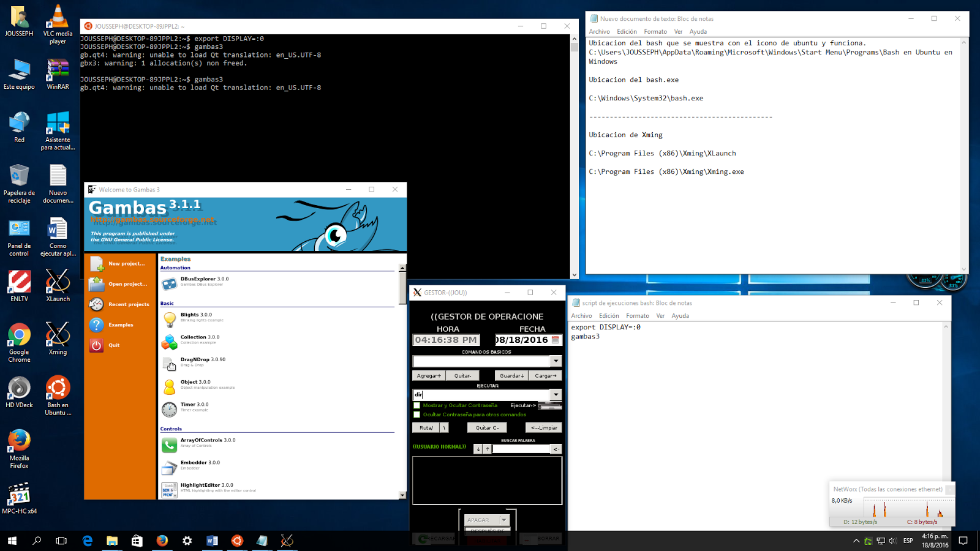
Task: Click clock and date in system tray
Action: coord(935,541)
